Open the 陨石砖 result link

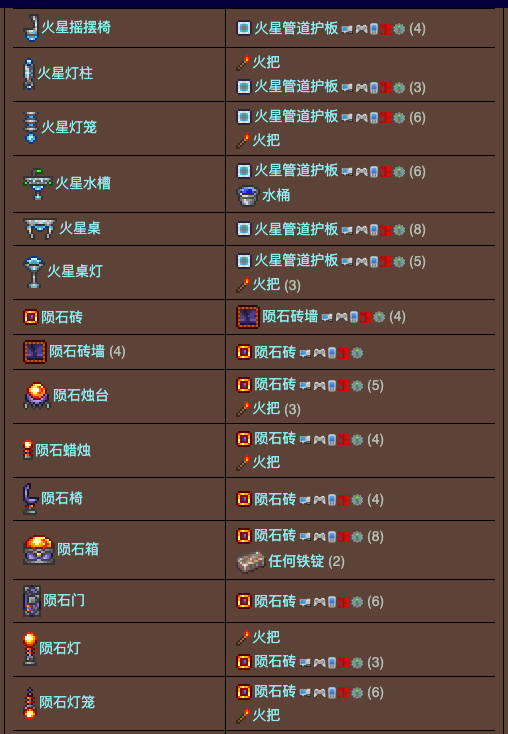click(62, 317)
